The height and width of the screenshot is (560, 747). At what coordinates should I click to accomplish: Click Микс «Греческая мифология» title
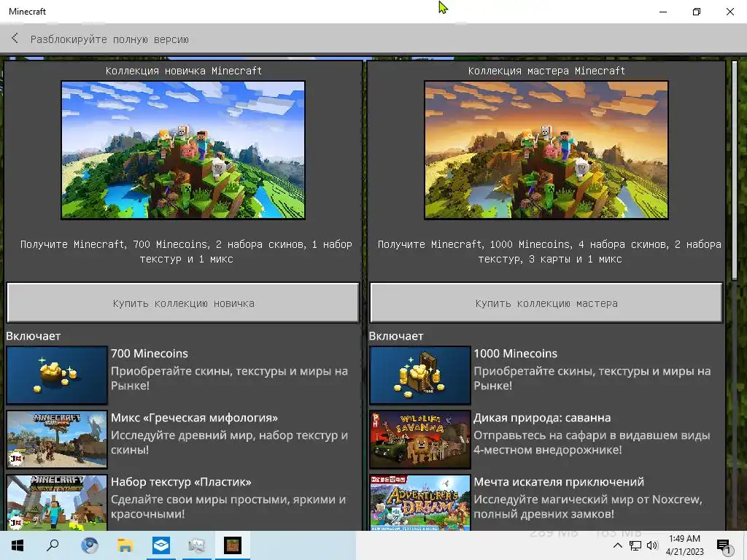point(194,418)
